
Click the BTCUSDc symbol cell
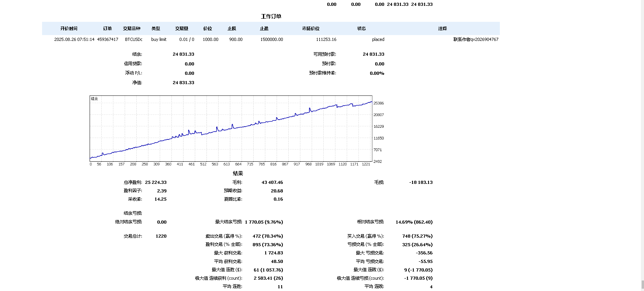click(134, 39)
